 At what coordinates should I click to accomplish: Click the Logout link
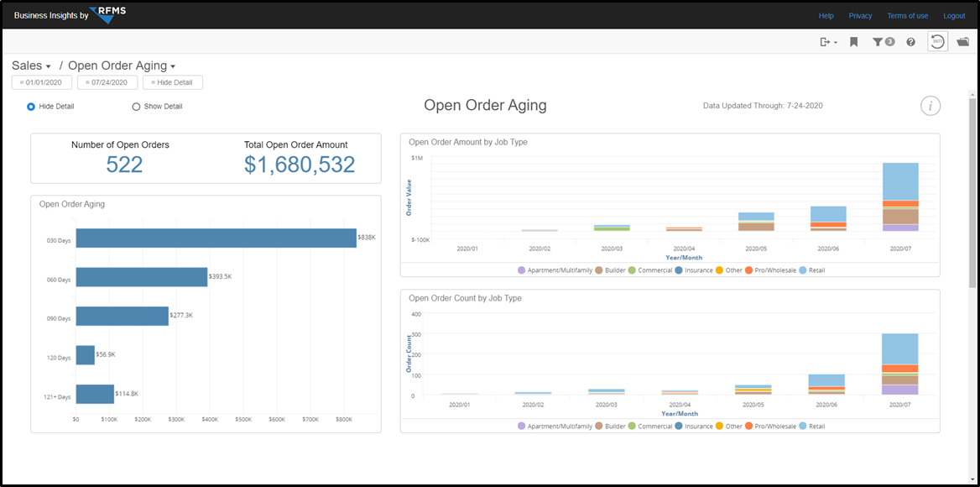954,16
